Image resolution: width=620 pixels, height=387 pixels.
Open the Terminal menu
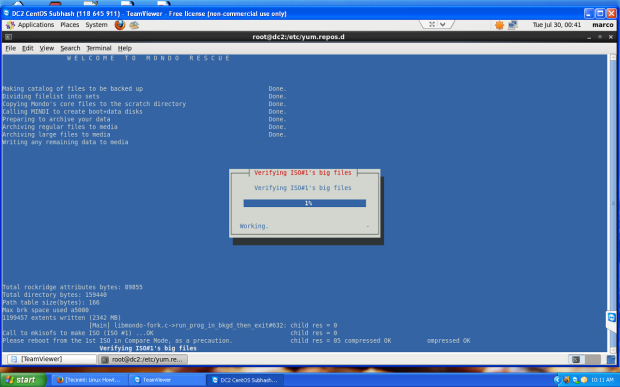click(x=99, y=48)
